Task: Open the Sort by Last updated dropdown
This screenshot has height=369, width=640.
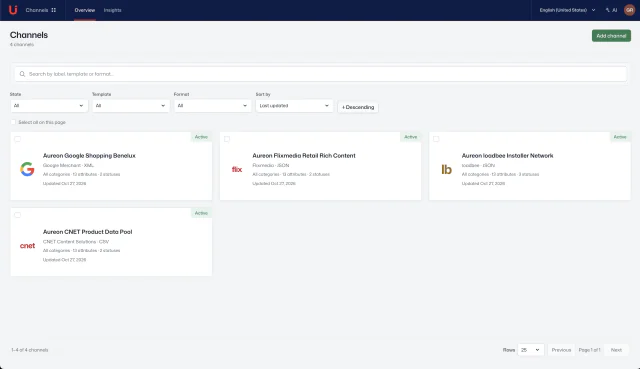Action: click(x=294, y=106)
